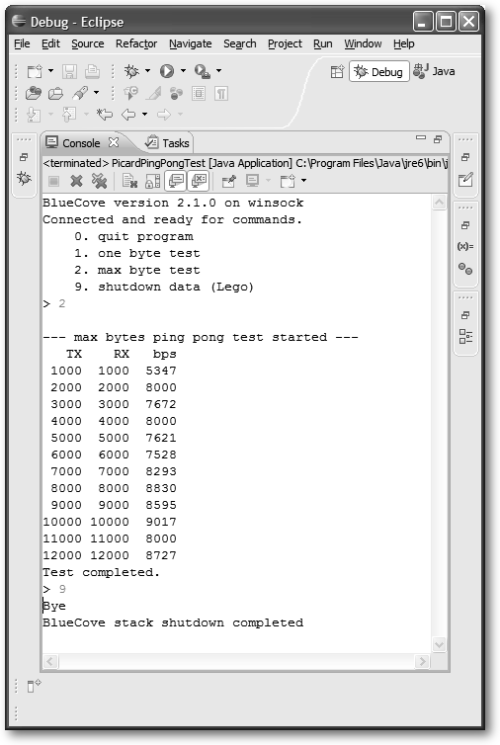The width and height of the screenshot is (500, 745).
Task: Open the Project menu
Action: (x=285, y=44)
